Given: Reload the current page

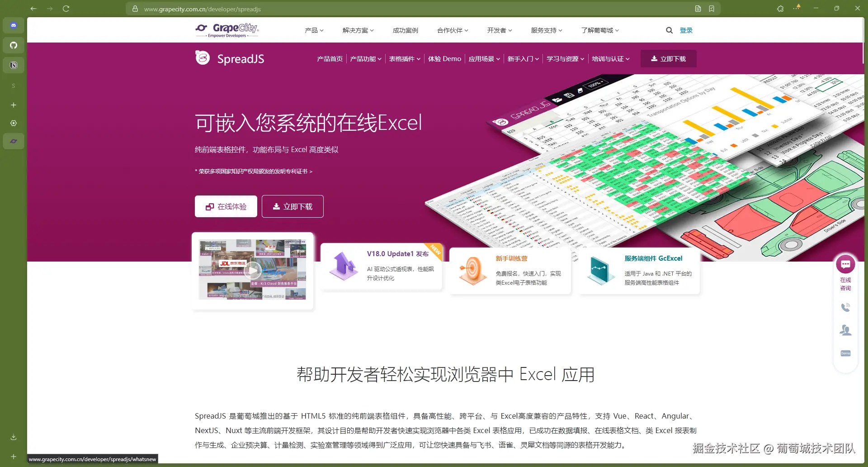Looking at the screenshot, I should 66,9.
